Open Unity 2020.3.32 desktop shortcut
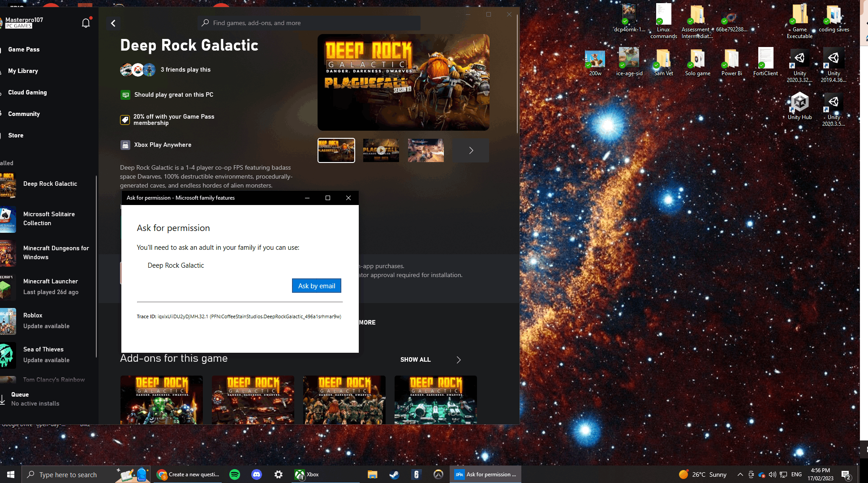 tap(799, 65)
